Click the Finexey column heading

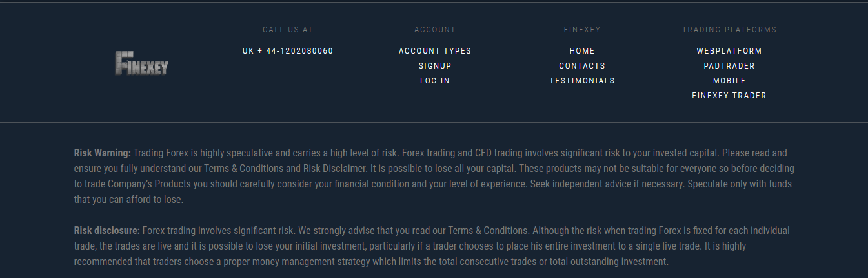click(582, 30)
